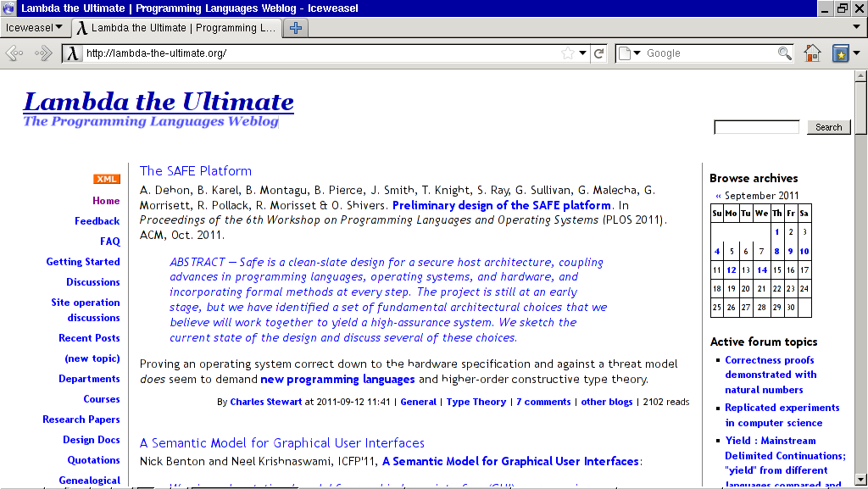Focus the site search text field

click(756, 127)
